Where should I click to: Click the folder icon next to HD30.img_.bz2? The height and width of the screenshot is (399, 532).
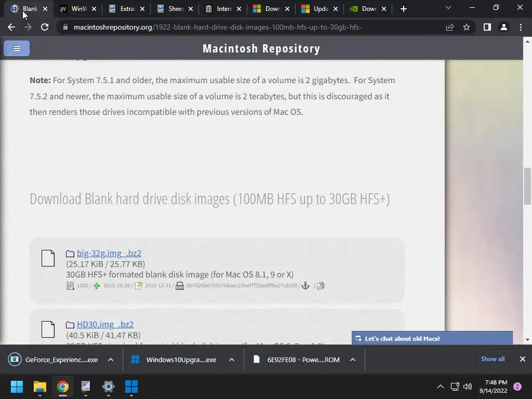(x=70, y=325)
